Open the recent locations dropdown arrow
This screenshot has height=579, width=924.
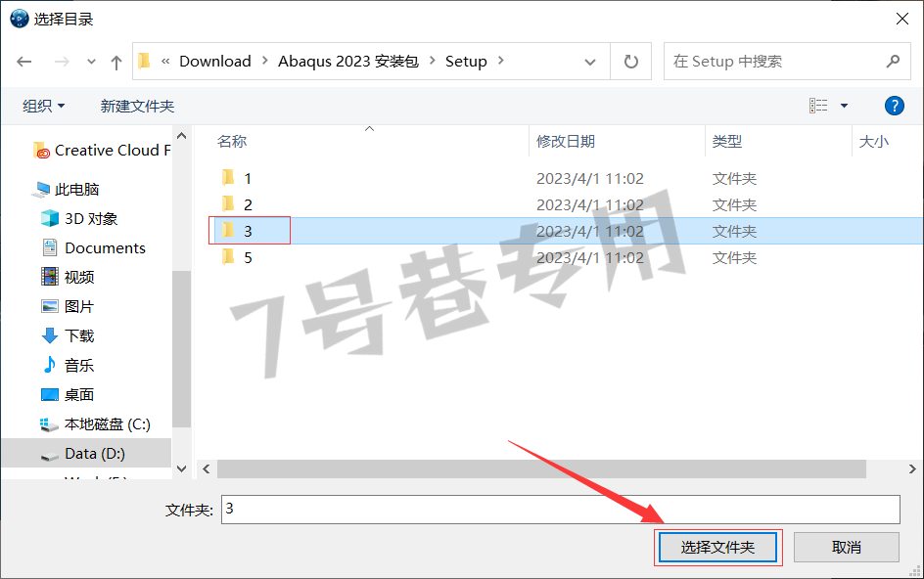91,62
